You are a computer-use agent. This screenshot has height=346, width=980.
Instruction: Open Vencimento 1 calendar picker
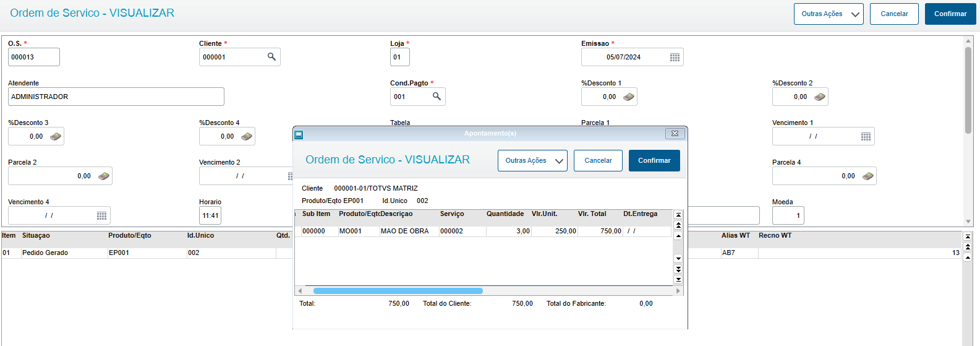[866, 136]
